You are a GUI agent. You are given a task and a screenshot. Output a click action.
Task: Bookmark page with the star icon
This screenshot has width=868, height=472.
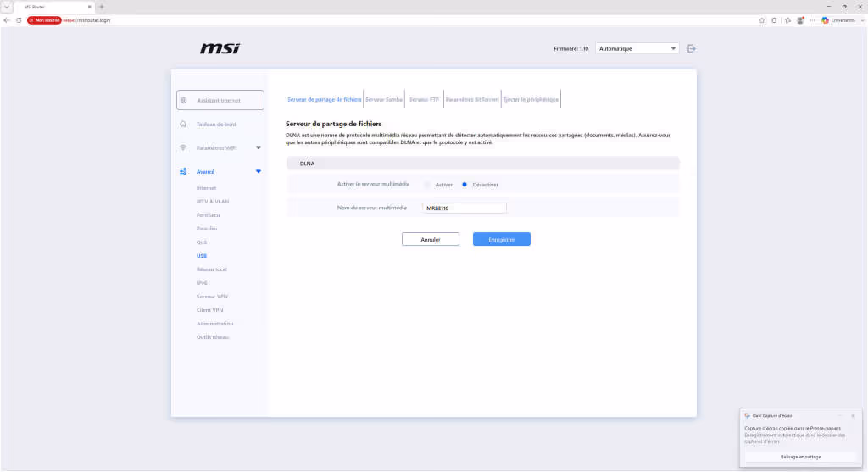(762, 20)
